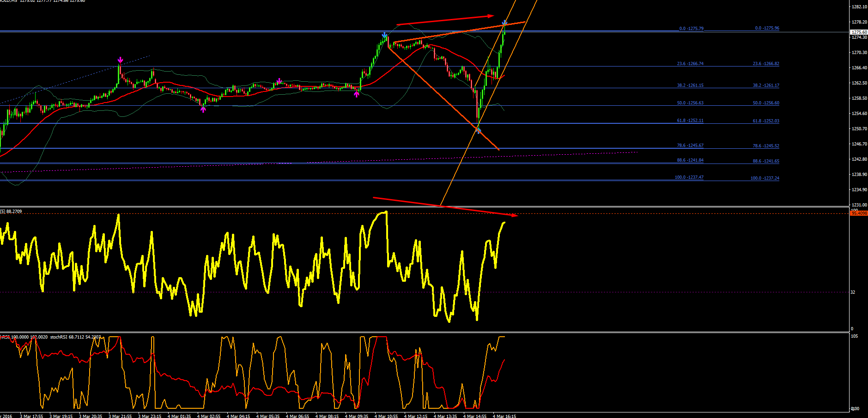
Task: Click the 105 label on the stochRSI scale
Action: [x=854, y=336]
